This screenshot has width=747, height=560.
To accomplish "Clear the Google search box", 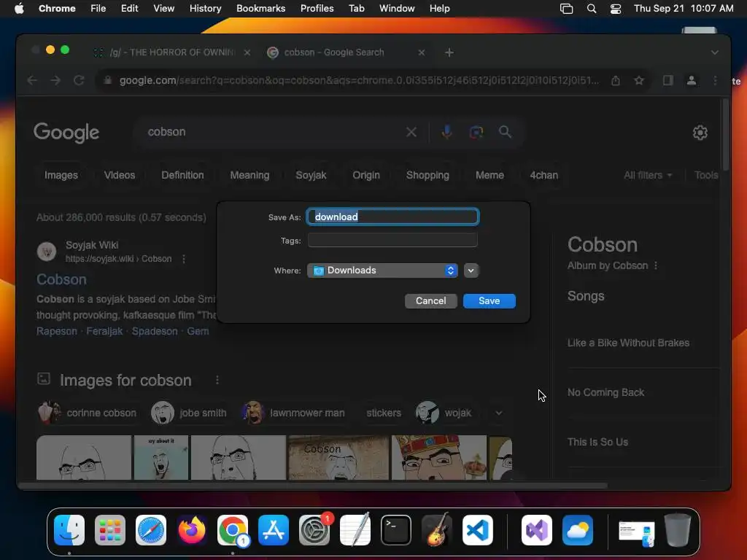I will [411, 132].
